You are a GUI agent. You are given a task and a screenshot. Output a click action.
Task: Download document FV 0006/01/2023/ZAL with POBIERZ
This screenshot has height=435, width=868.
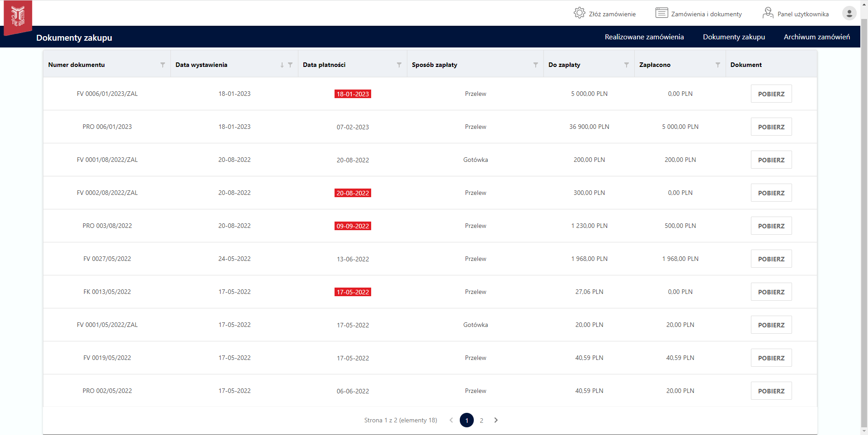click(x=771, y=94)
